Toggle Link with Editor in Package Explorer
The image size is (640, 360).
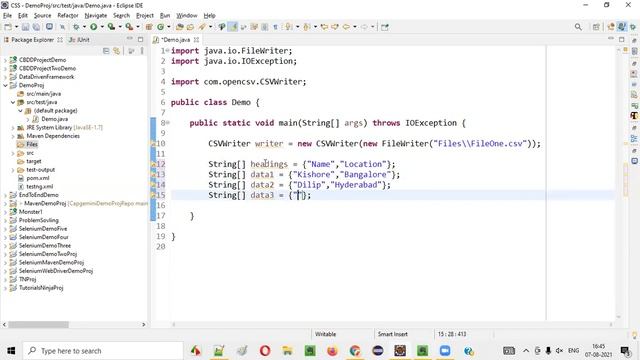[x=117, y=51]
